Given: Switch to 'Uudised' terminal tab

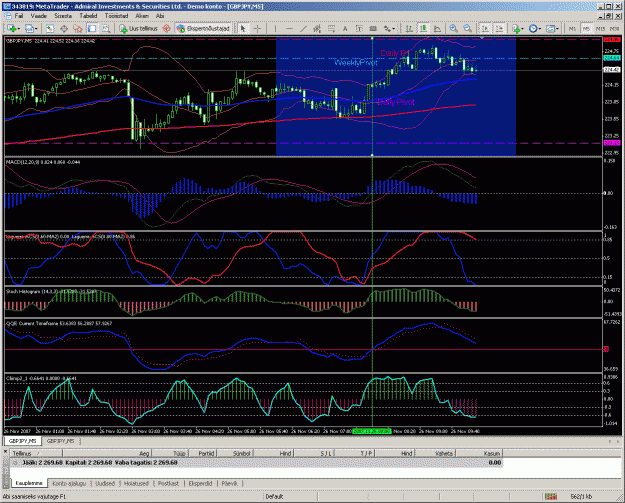Looking at the screenshot, I should [105, 483].
